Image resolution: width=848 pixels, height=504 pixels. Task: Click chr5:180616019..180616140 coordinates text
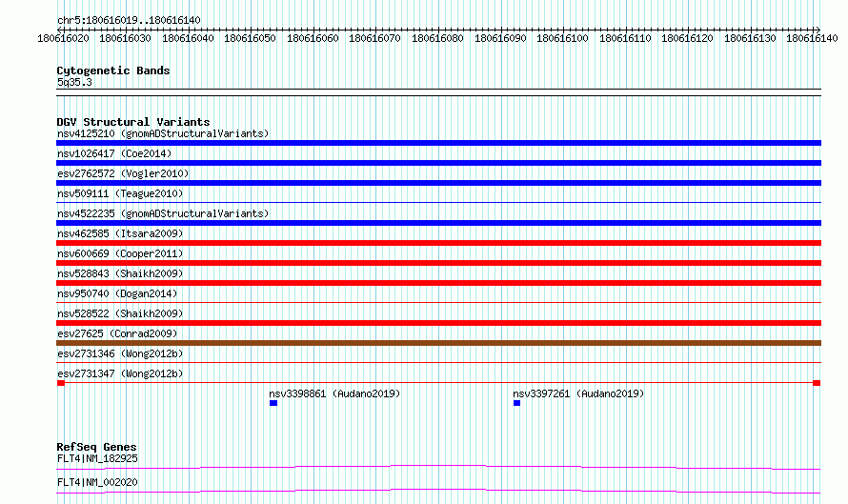(x=129, y=20)
